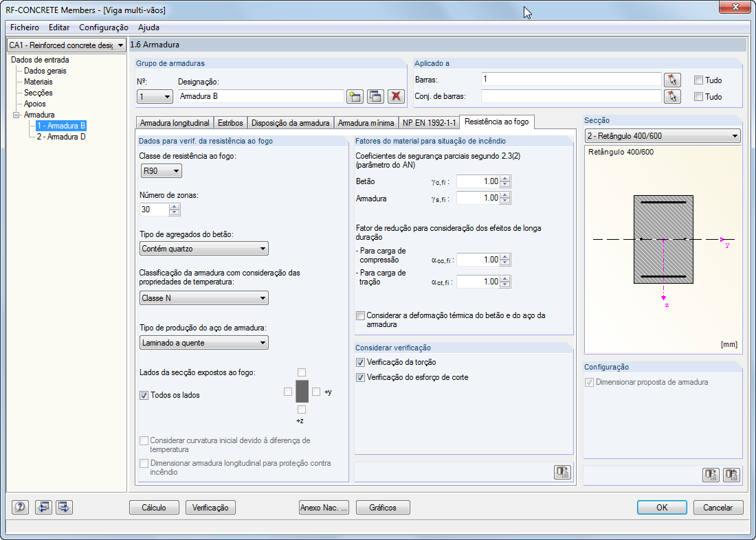This screenshot has height=540, width=756.
Task: Uncheck Verificação do esforço de corte
Action: tap(360, 377)
